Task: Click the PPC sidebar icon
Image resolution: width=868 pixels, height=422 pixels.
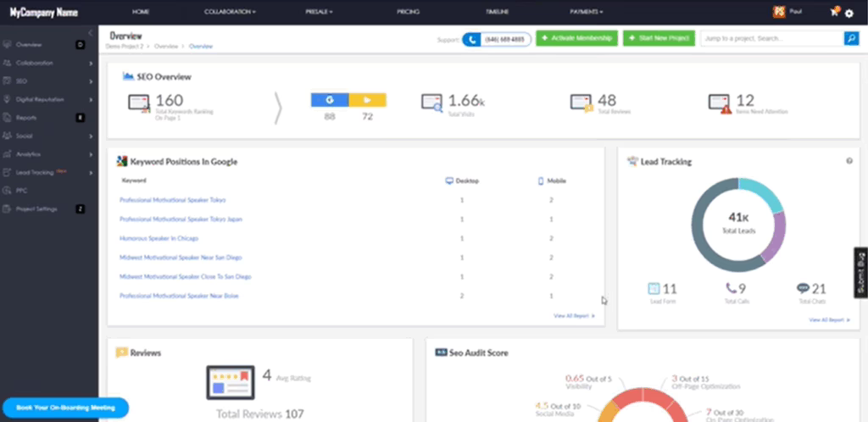Action: [x=7, y=191]
